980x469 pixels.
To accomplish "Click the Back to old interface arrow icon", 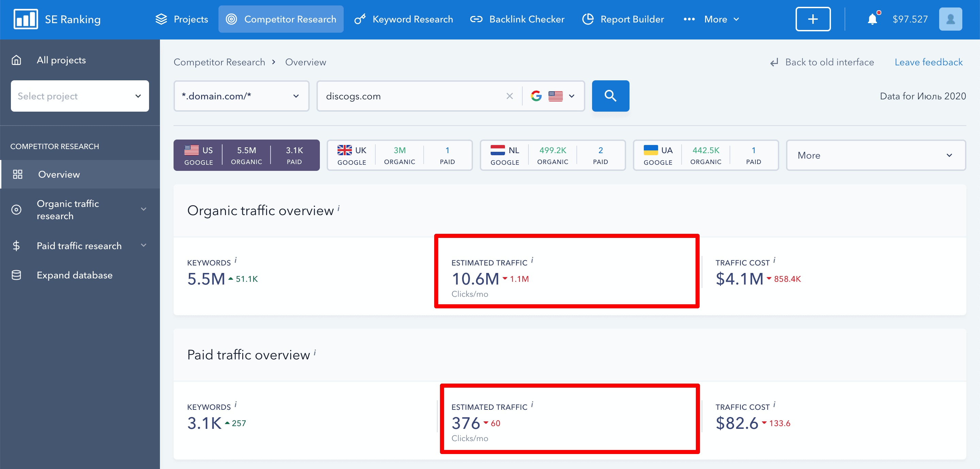I will [774, 62].
